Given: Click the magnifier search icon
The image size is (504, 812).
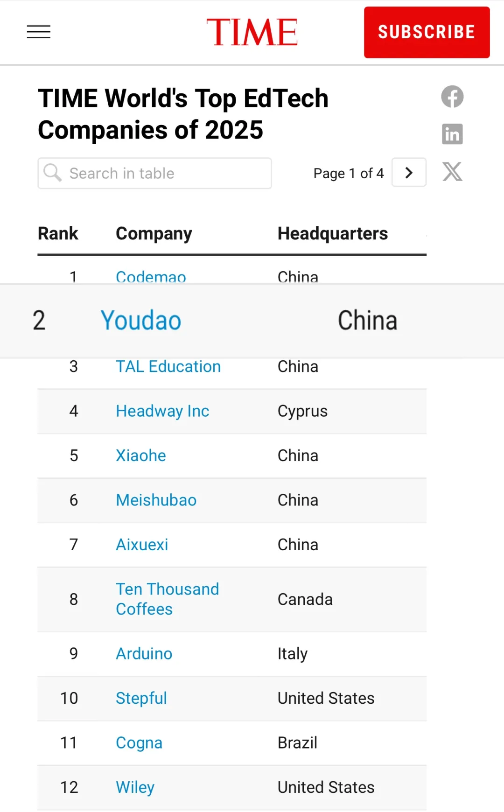Looking at the screenshot, I should [x=52, y=173].
